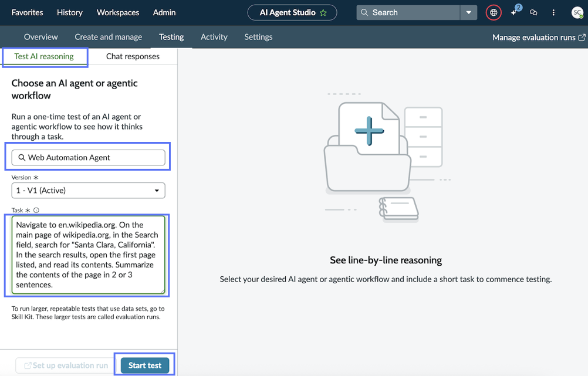Open the Favorites menu

pos(28,12)
